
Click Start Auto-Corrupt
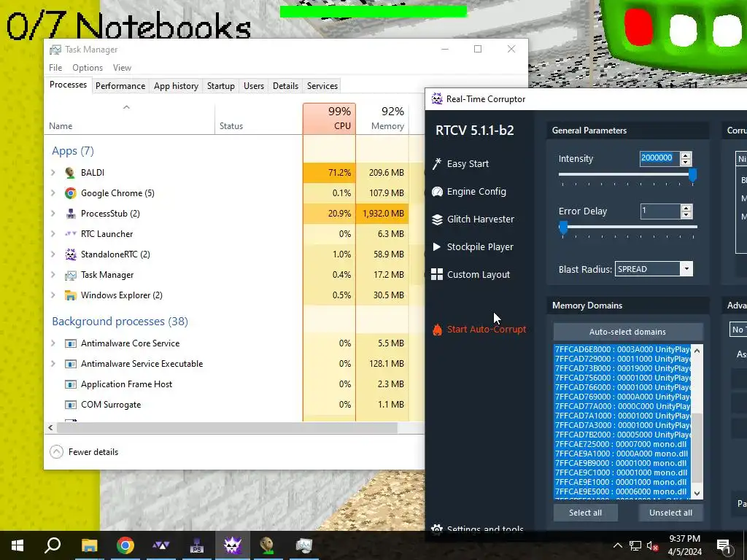(x=479, y=330)
